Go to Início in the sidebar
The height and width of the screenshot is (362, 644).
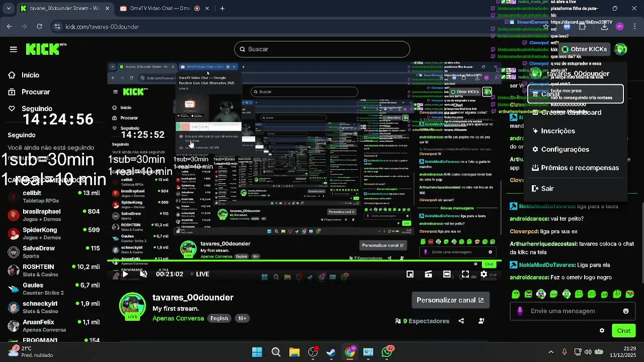pos(24,75)
